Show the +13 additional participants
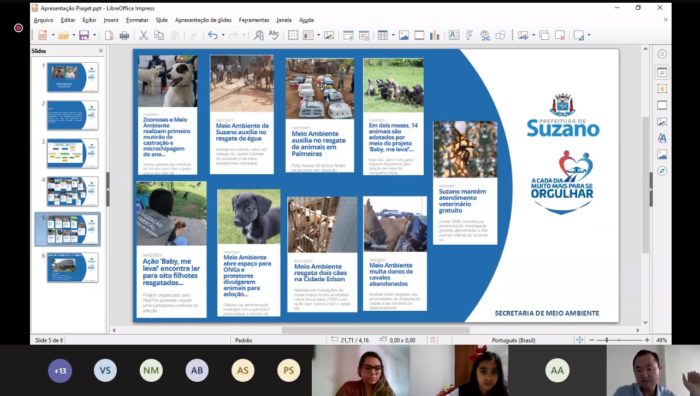This screenshot has width=700, height=396. point(60,371)
